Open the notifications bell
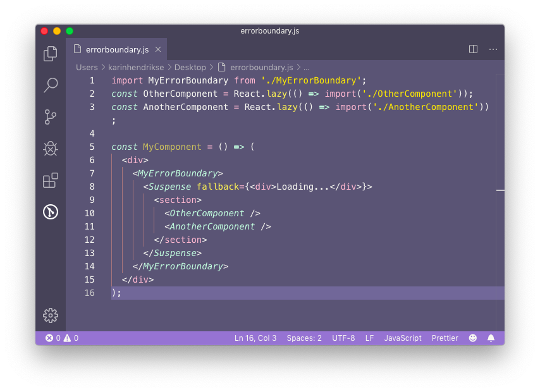The image size is (540, 392). 491,338
